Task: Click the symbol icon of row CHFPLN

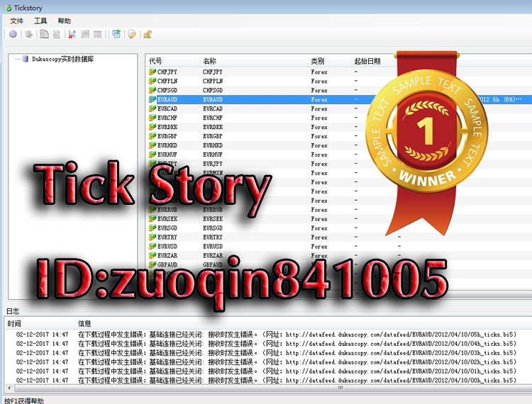Action: (x=153, y=81)
